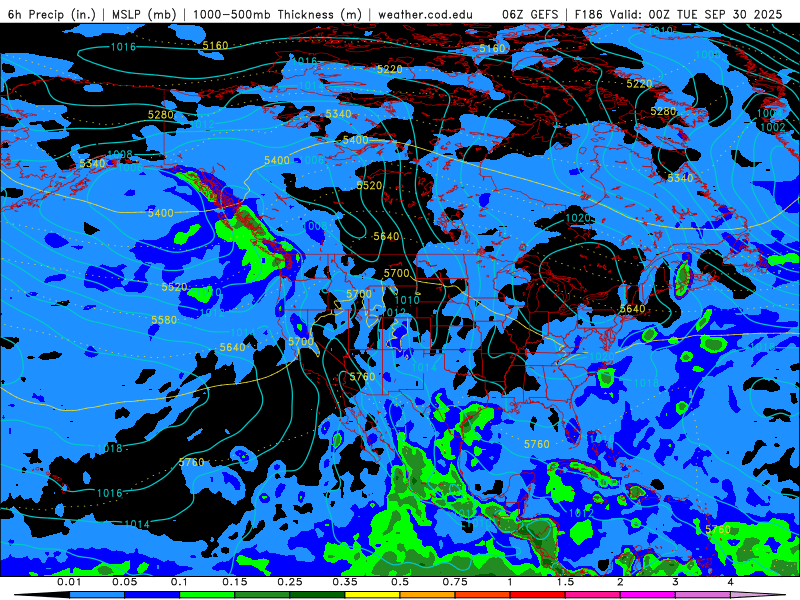The image size is (800, 600).
Task: Click the '4' legend value
Action: coord(730,582)
